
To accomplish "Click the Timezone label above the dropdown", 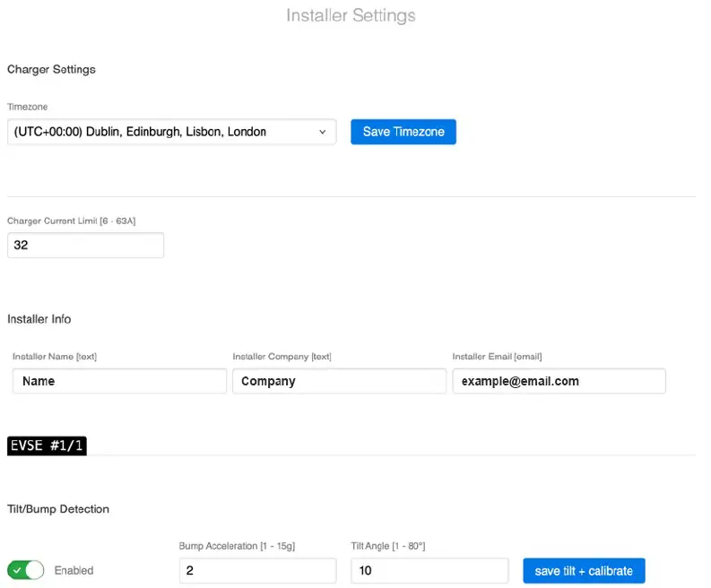I will (x=28, y=107).
